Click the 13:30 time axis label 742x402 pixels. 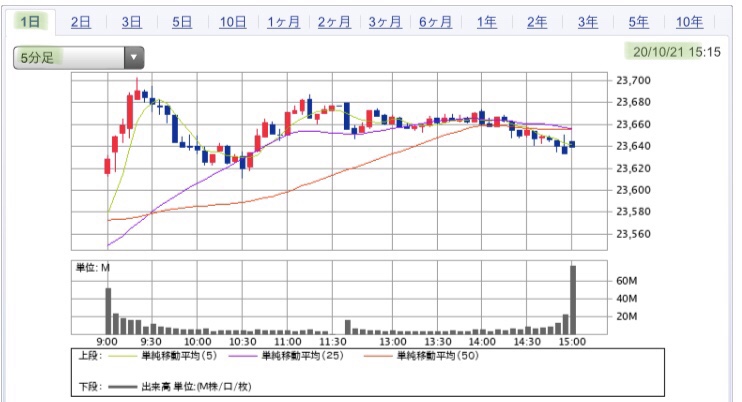[x=437, y=341]
